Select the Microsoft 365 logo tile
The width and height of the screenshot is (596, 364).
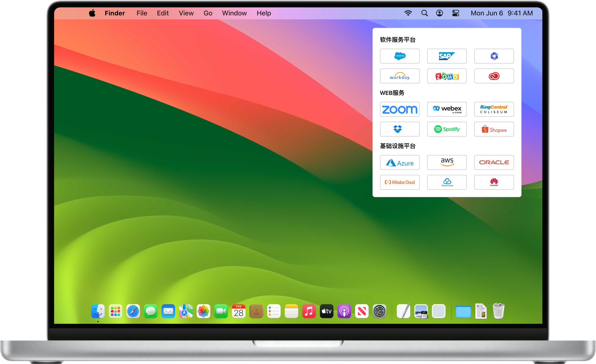pyautogui.click(x=494, y=56)
